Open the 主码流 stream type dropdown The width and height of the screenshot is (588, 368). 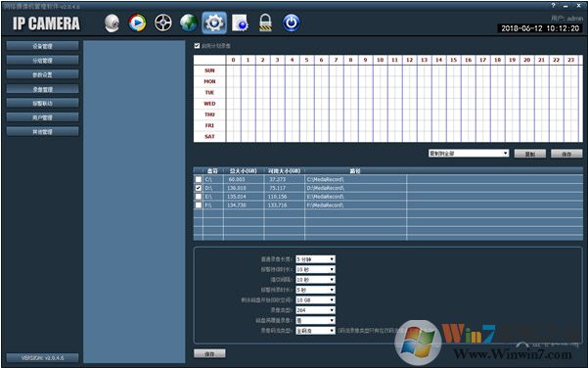pyautogui.click(x=315, y=331)
